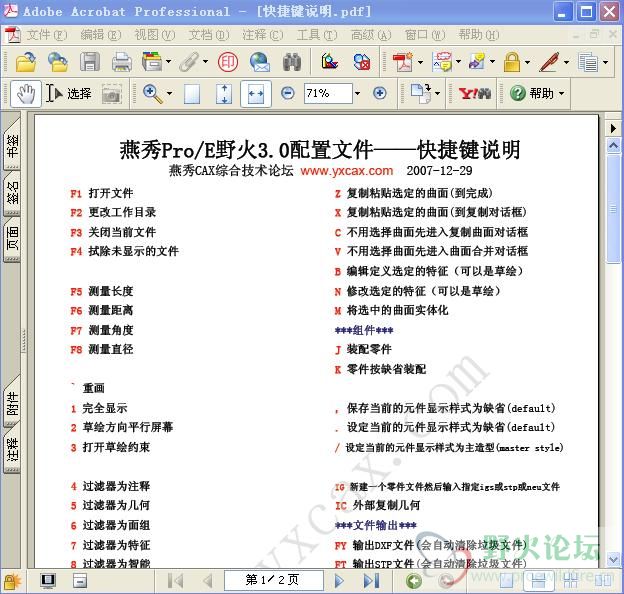
Task: Open the Rotate view dropdown arrow
Action: point(438,93)
